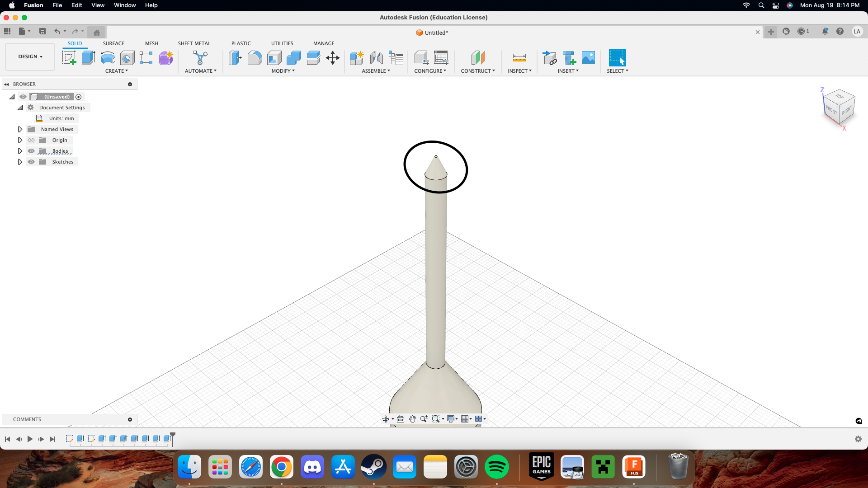
Task: Click the Pan hand tool
Action: (412, 419)
